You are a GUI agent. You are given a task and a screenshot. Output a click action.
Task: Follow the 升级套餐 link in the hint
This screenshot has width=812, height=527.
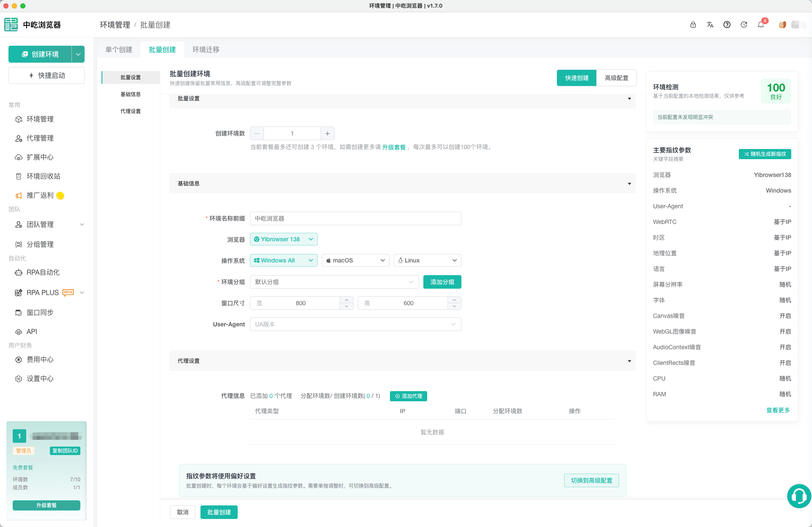tap(394, 147)
